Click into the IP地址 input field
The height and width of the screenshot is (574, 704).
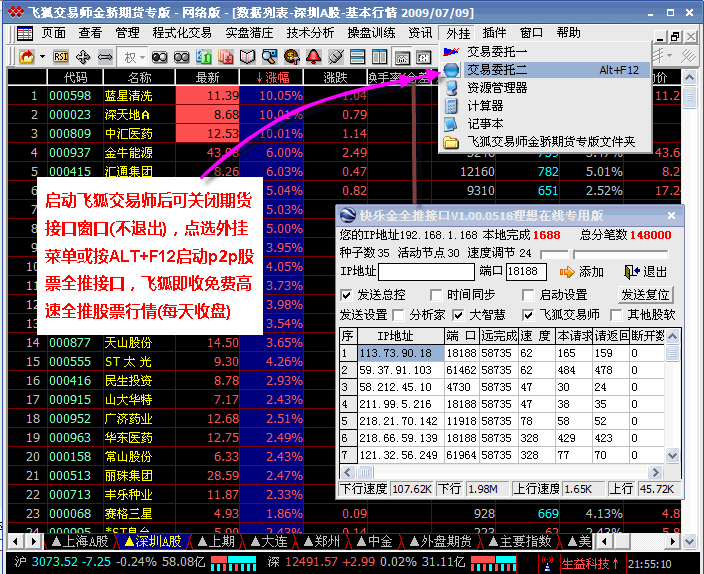point(426,272)
